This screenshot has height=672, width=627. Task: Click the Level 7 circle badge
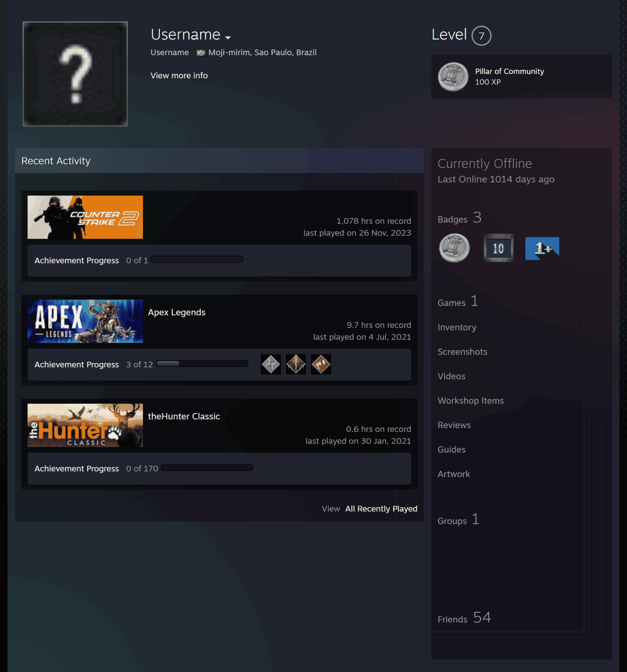click(481, 36)
